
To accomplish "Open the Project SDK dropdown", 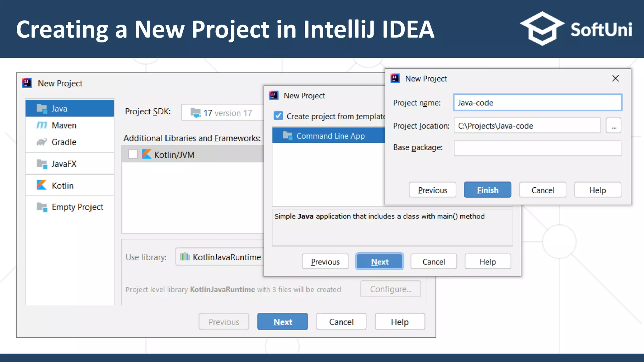I will point(222,112).
